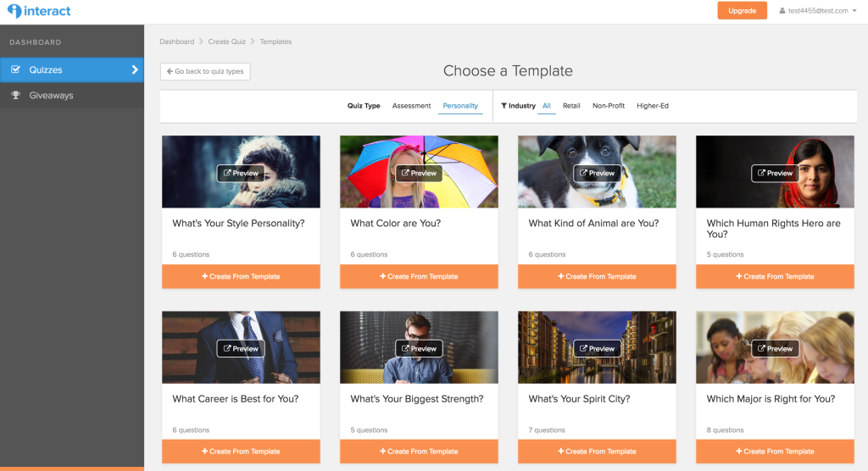
Task: Click the What's Your Style Personality? title
Action: click(238, 224)
